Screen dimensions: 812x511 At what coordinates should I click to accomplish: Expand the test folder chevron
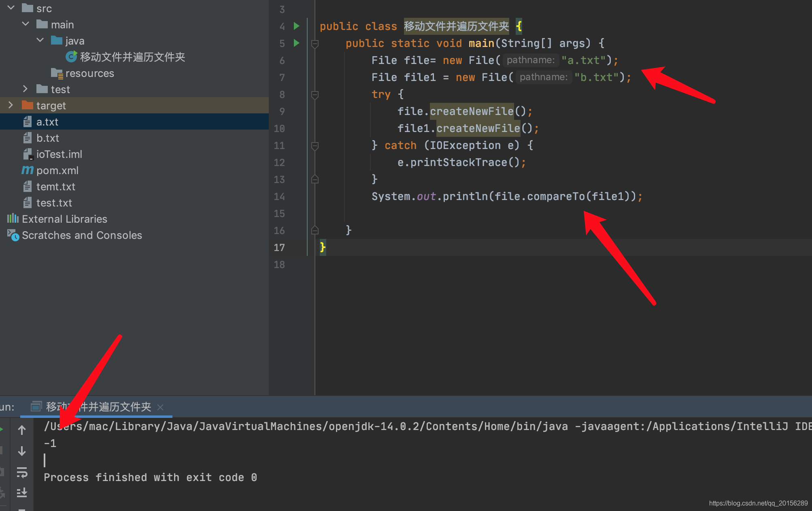26,89
